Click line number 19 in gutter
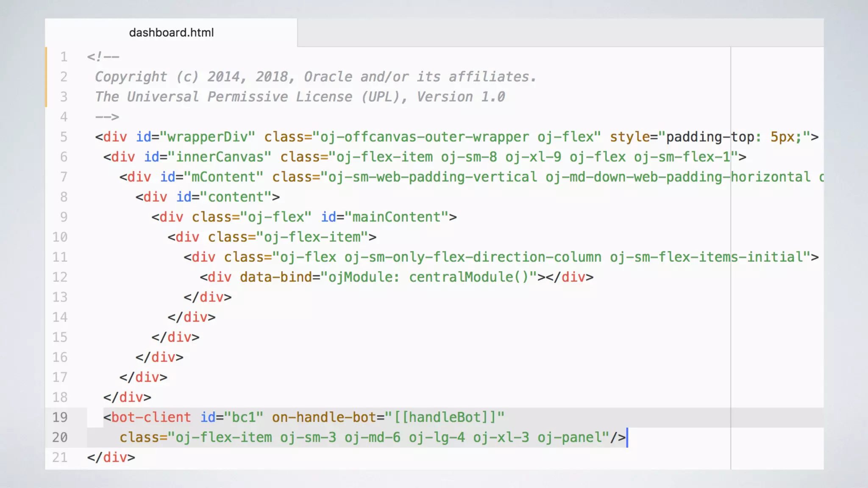 pyautogui.click(x=60, y=417)
